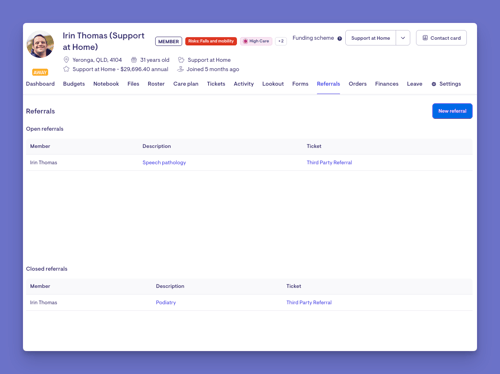
Task: Click the Contact card button
Action: (441, 38)
